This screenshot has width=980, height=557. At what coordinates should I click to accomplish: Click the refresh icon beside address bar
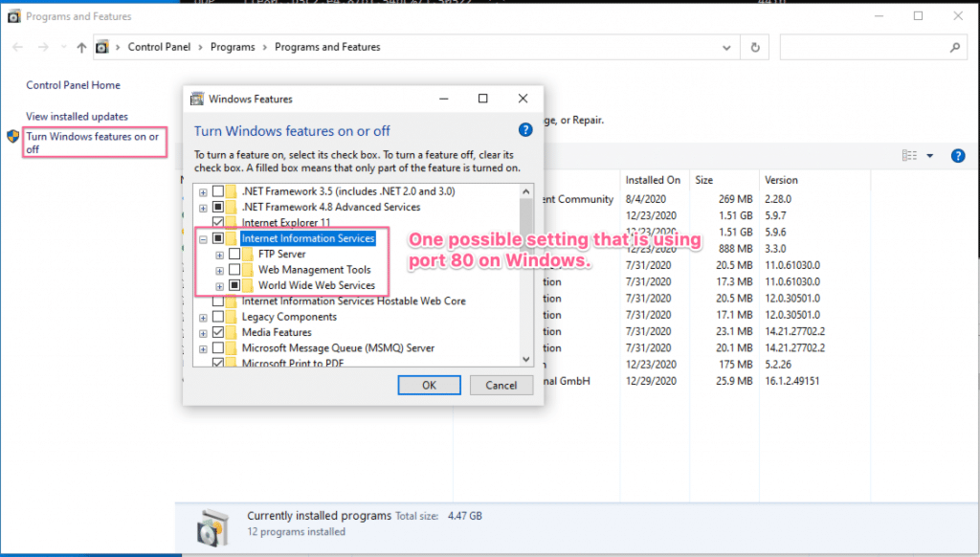pos(755,48)
